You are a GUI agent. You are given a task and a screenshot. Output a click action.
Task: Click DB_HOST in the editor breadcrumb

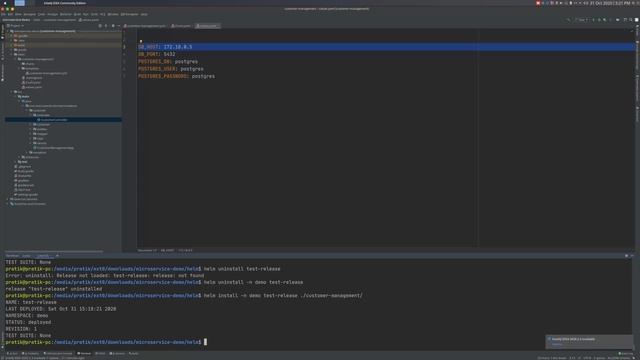click(x=167, y=250)
